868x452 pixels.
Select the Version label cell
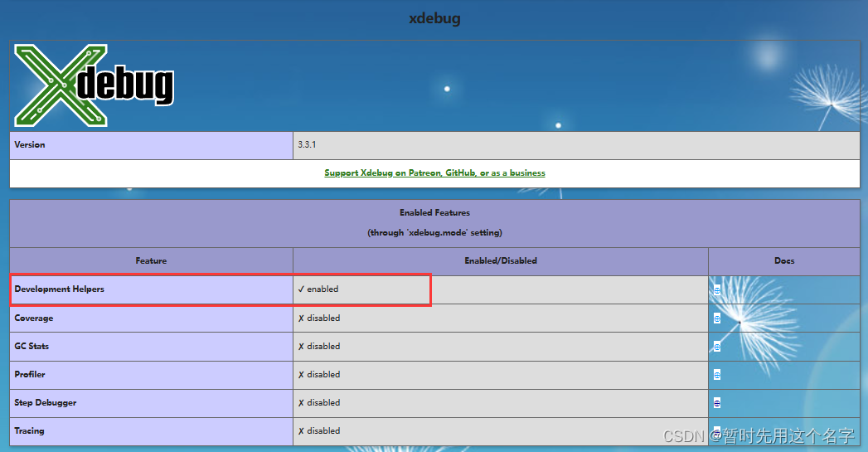pos(151,145)
